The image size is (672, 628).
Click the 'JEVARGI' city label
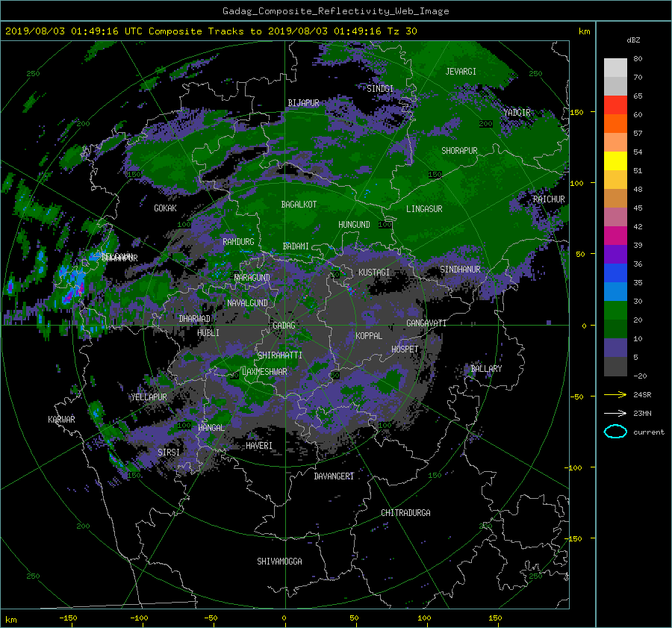pyautogui.click(x=461, y=72)
